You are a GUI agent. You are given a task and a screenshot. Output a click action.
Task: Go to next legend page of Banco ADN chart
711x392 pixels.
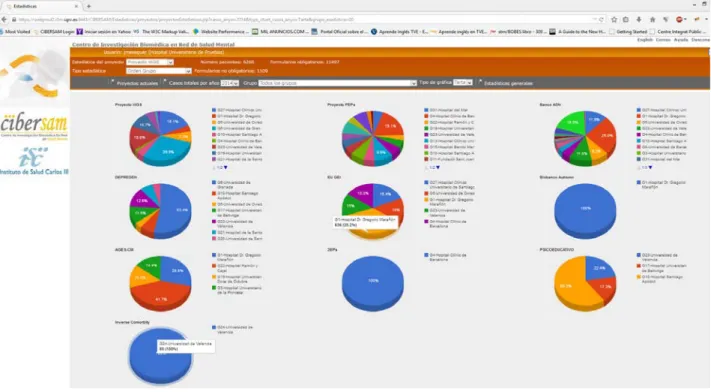pos(650,168)
